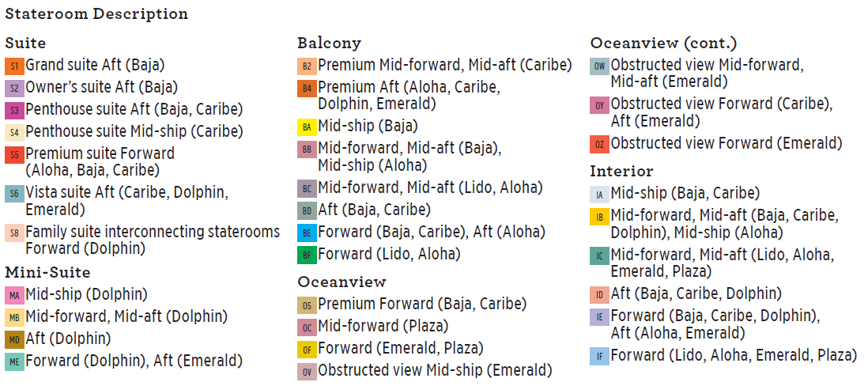Select the Mini-Suite section heading
This screenshot has height=386, width=868.
(47, 273)
